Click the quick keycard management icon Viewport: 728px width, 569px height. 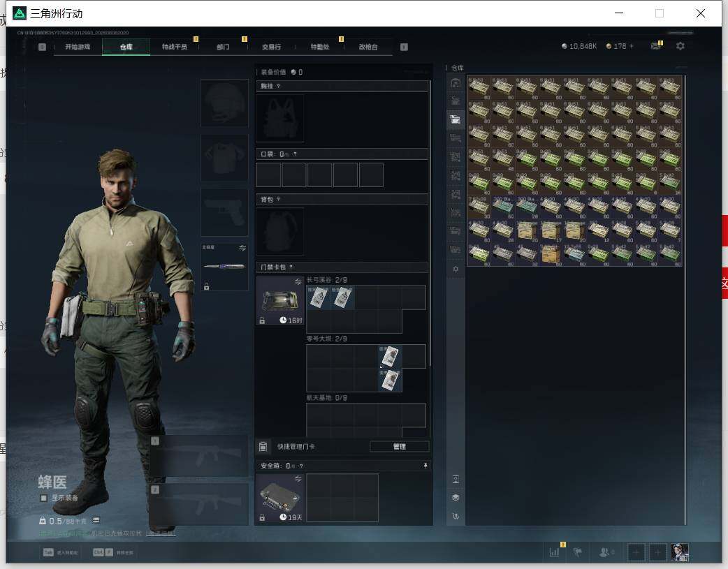263,447
